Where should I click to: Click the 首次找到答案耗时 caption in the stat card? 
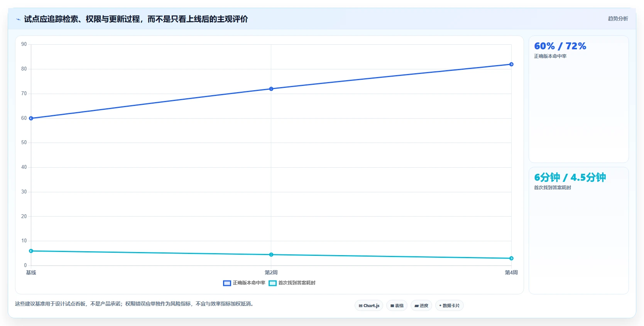[553, 188]
